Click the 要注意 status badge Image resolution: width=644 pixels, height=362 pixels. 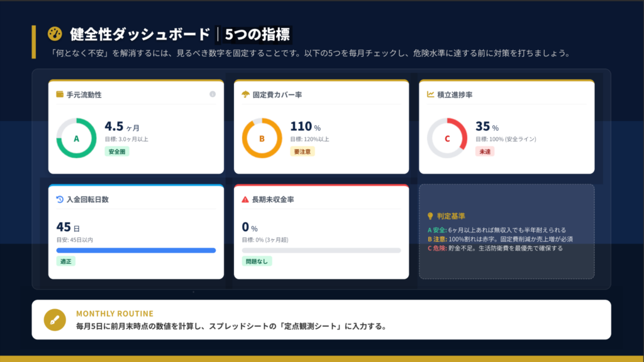point(303,152)
